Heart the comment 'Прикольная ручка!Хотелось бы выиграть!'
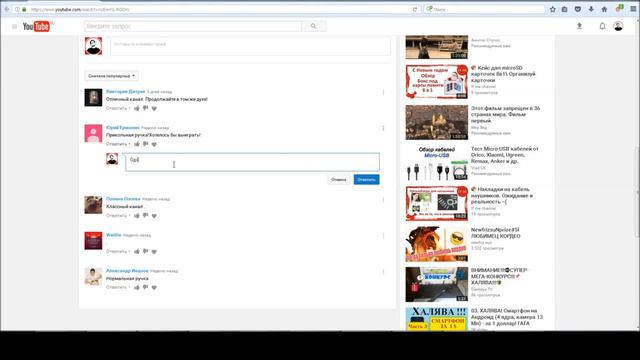The height and width of the screenshot is (360, 640). coord(154,144)
